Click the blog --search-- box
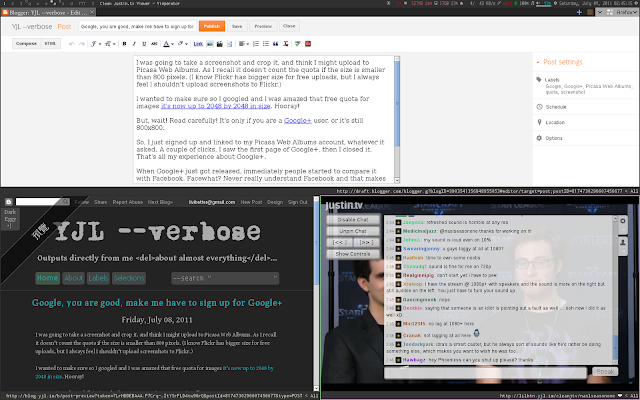640x400 pixels. [x=225, y=278]
